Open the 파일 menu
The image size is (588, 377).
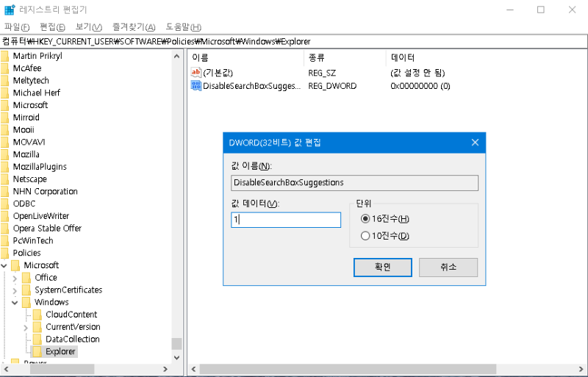17,26
